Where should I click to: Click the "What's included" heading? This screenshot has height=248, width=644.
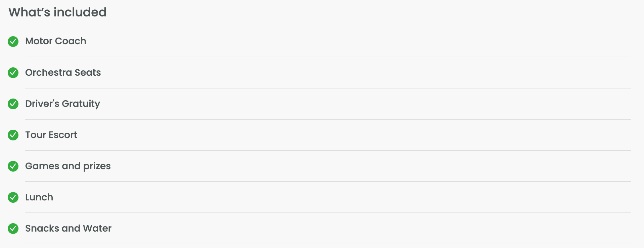pyautogui.click(x=57, y=12)
